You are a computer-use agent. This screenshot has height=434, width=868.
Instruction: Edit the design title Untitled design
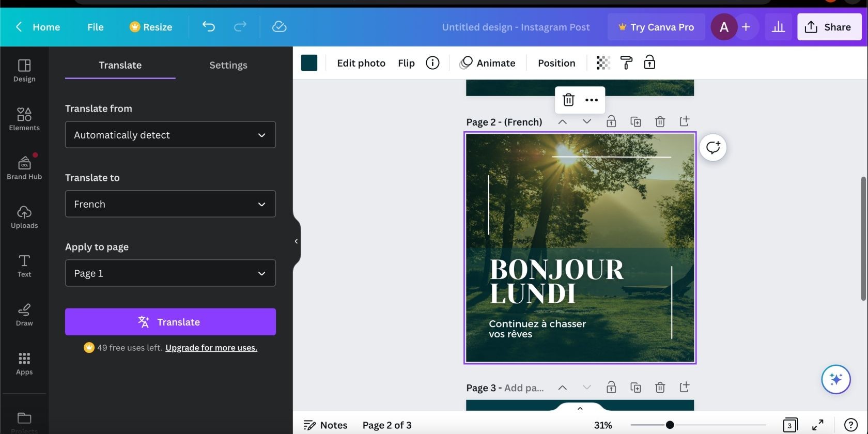pyautogui.click(x=516, y=27)
